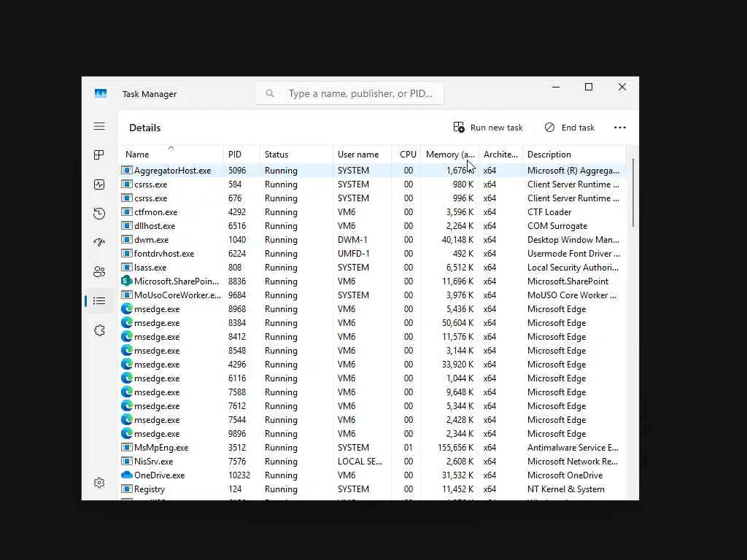Click the dwm.exe process icon
Image resolution: width=747 pixels, height=560 pixels.
(126, 239)
